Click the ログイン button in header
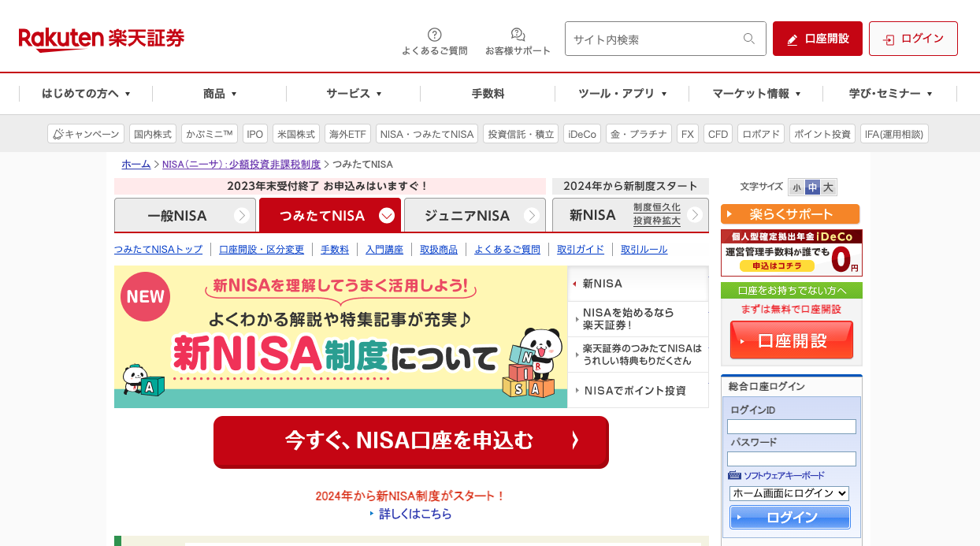This screenshot has width=980, height=546. [x=913, y=39]
